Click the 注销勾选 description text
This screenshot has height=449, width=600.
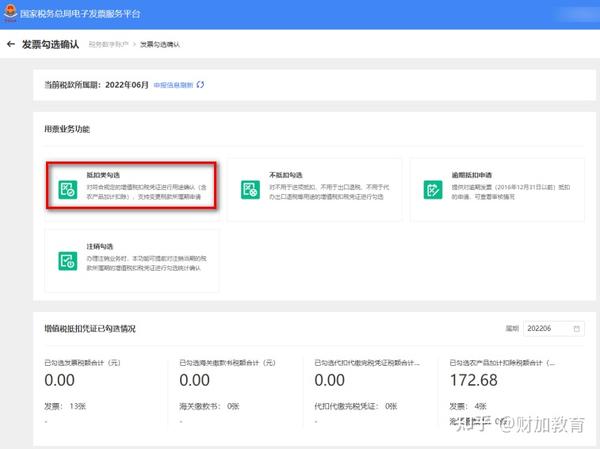(147, 263)
